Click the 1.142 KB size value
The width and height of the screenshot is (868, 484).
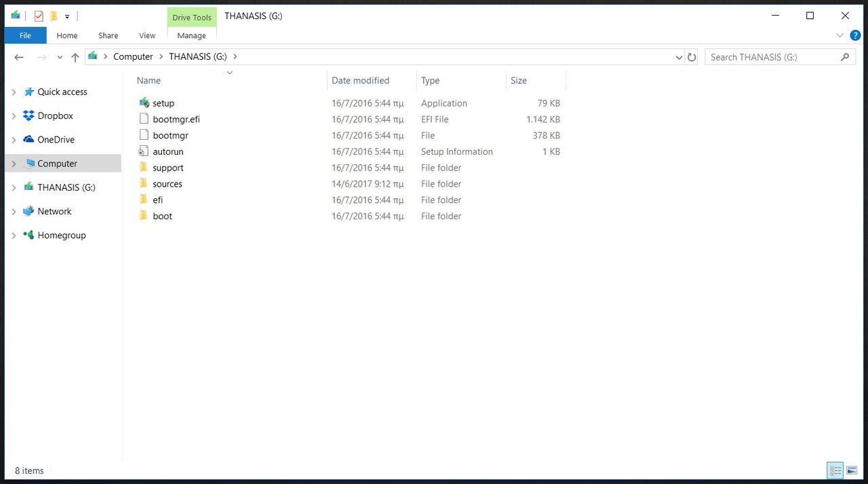(x=543, y=119)
